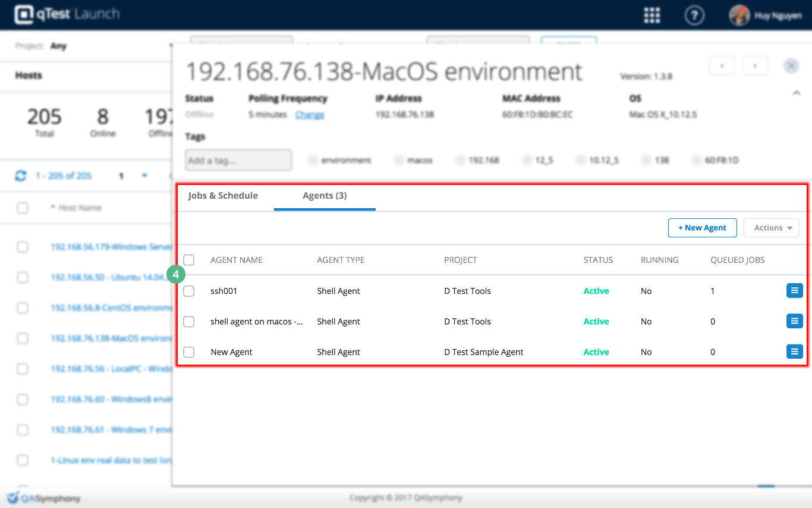
Task: Open the apps grid launcher icon
Action: click(652, 15)
